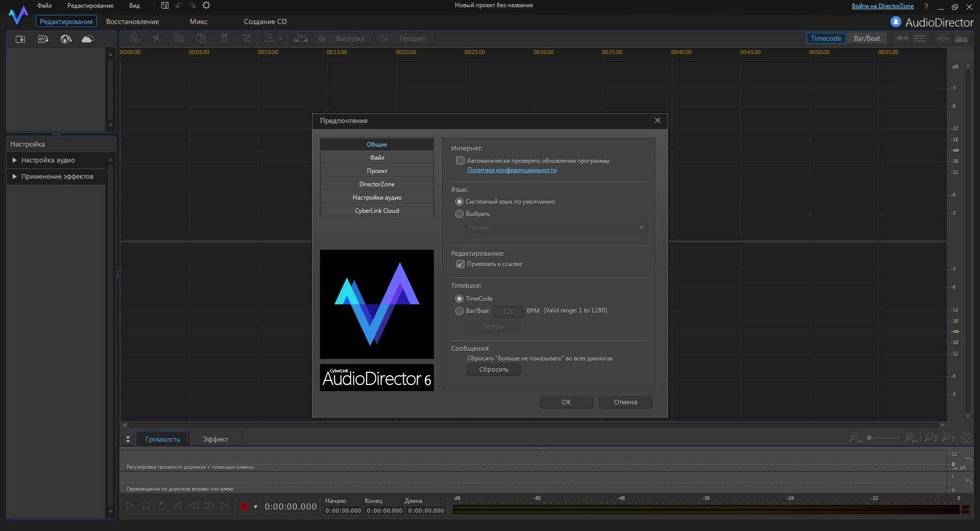Click the 'Продукт' toolbar button
Screen dimensions: 980x531
point(405,39)
